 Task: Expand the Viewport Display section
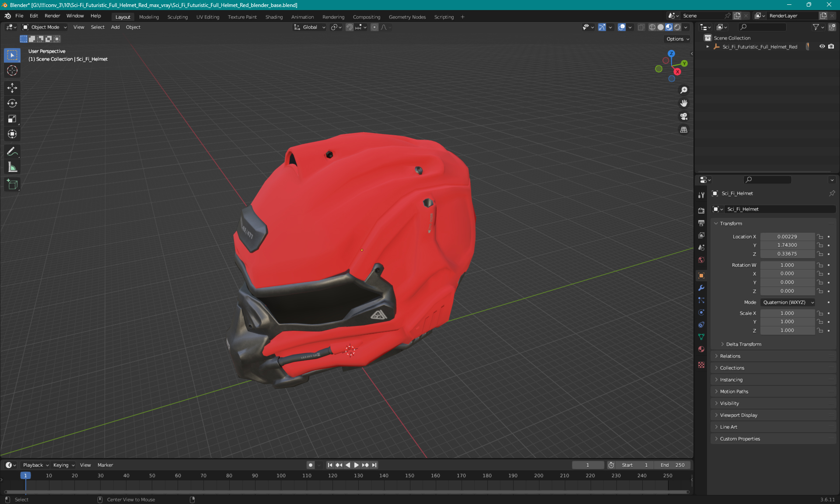(x=738, y=415)
